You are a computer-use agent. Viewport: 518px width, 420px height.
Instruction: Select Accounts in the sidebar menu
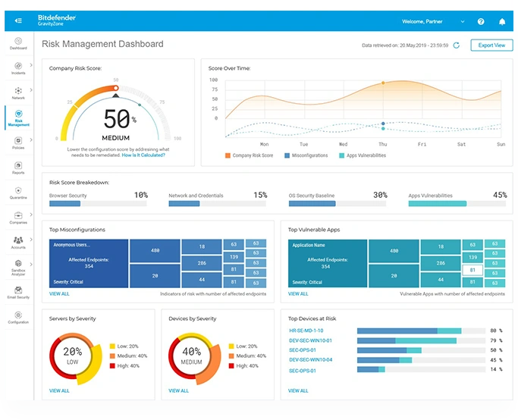tap(18, 241)
